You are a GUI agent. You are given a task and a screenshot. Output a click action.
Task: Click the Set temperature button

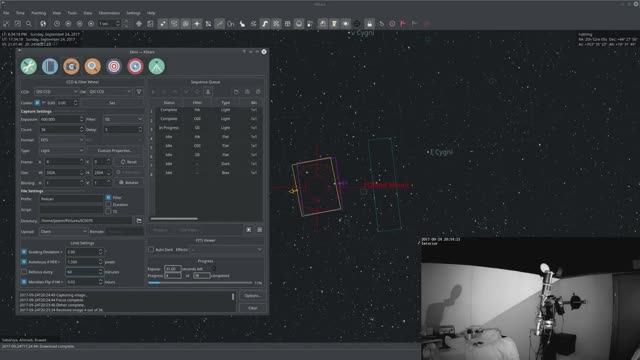pos(112,103)
